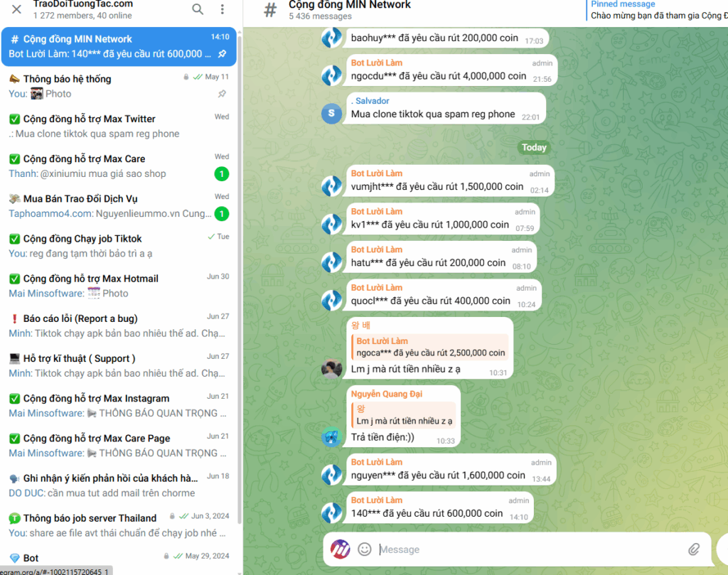Click the bot avatar beside the kv1*** message
Screen dimensions: 728x575
[x=331, y=224]
